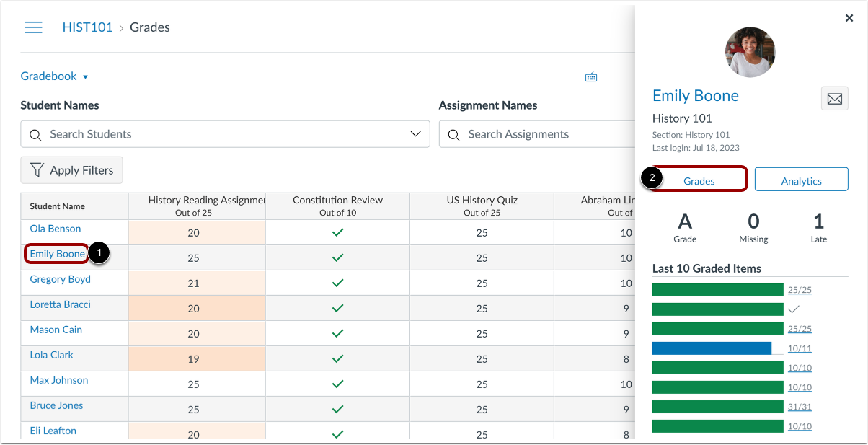Click Emily Boone's Constitution Review checkmark
This screenshot has width=868, height=445.
[x=337, y=257]
